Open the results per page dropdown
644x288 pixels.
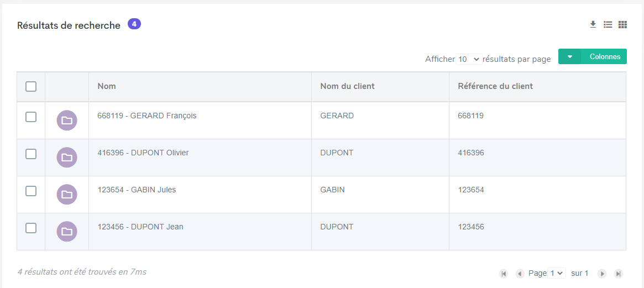pyautogui.click(x=469, y=59)
